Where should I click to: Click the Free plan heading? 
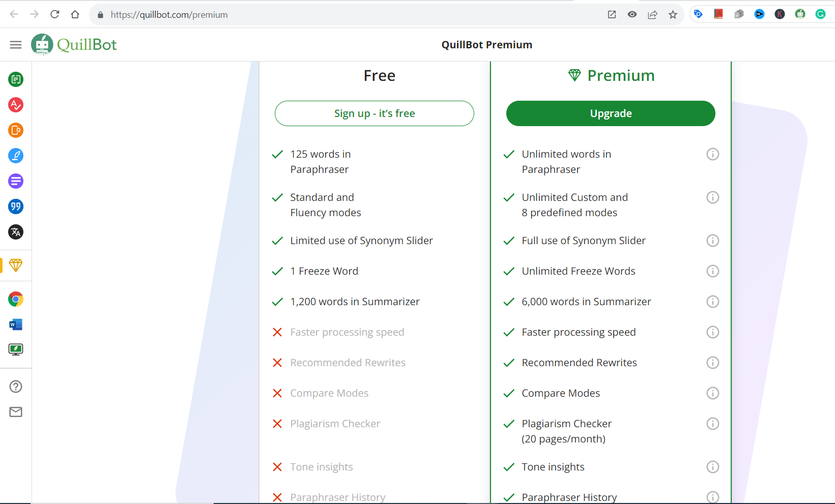click(x=380, y=75)
